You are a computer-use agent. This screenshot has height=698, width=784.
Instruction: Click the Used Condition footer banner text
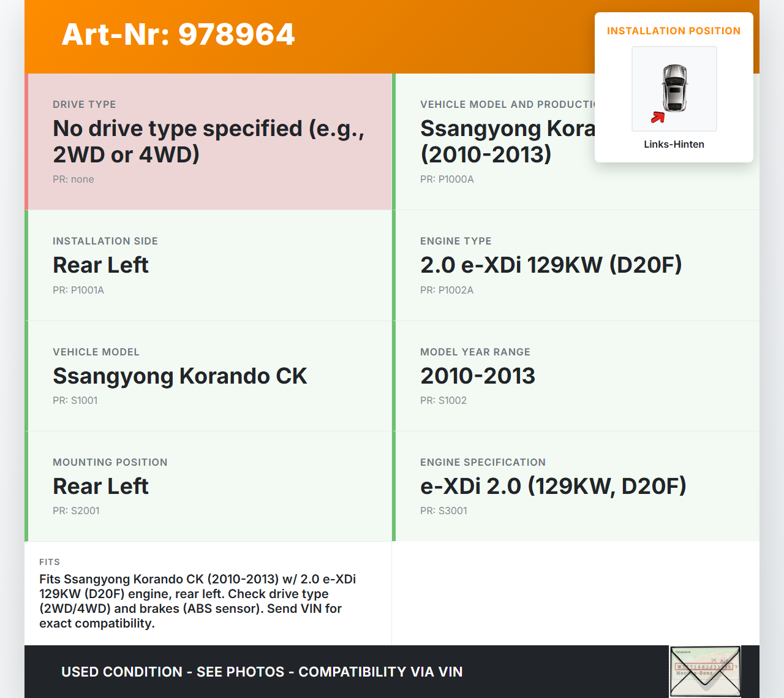pos(262,672)
